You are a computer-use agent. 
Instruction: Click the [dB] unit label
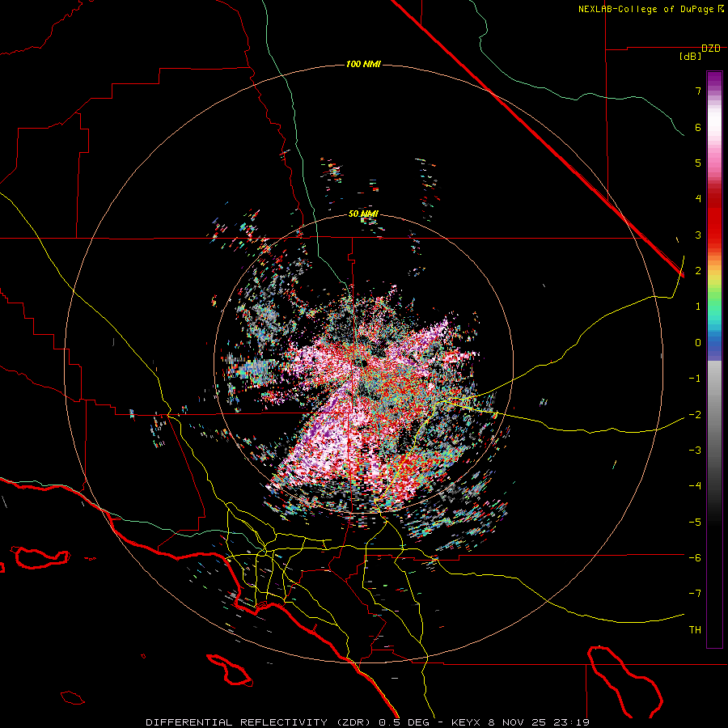(x=691, y=56)
